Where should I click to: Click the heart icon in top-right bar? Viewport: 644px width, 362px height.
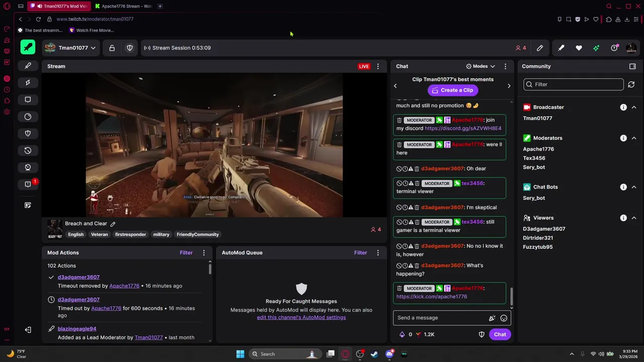point(579,48)
